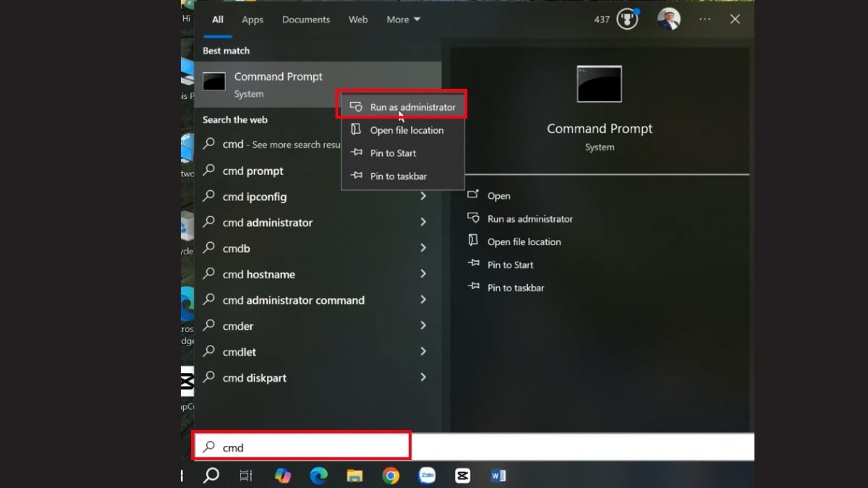Close the search panel with the X

click(x=735, y=20)
